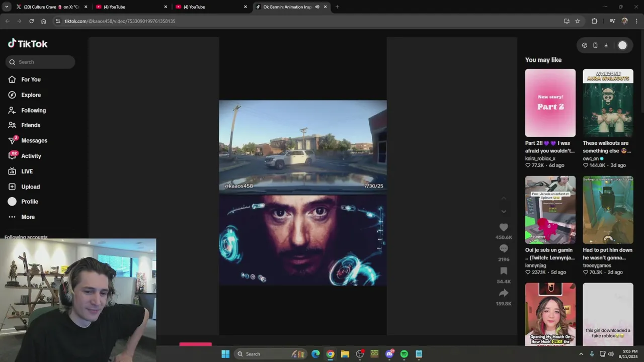Visit the lennynjag profile link
The width and height of the screenshot is (644, 362).
[536, 265]
